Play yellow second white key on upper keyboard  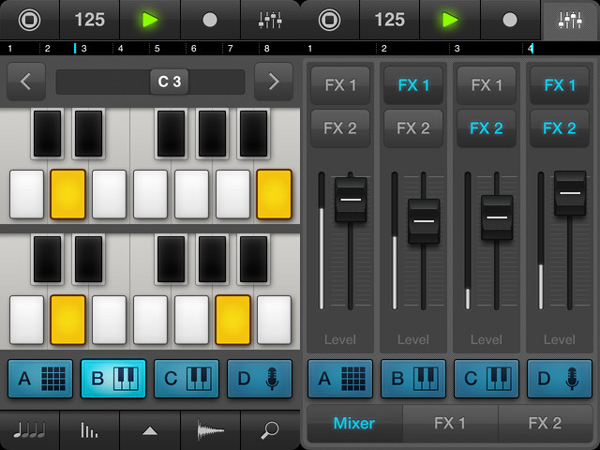tap(68, 194)
